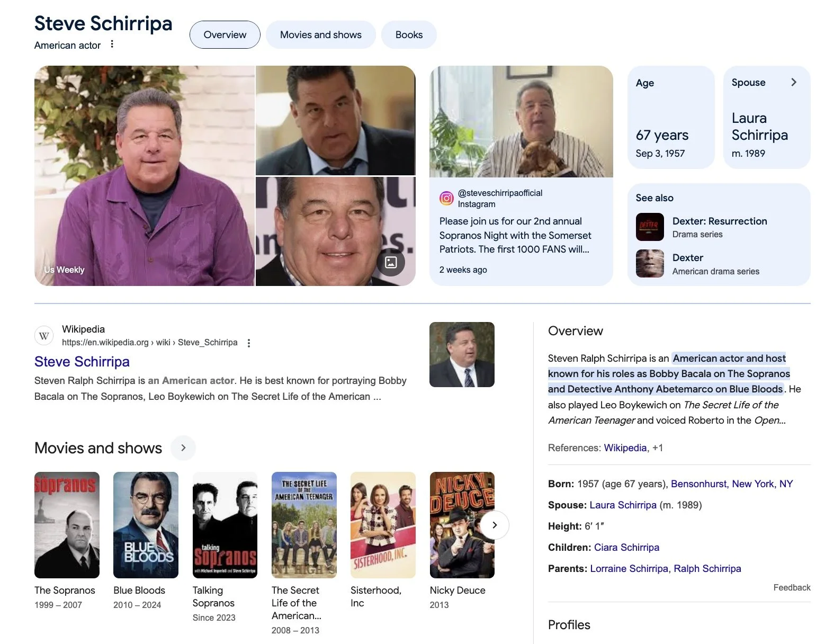Click the Instagram logo icon

(x=446, y=199)
